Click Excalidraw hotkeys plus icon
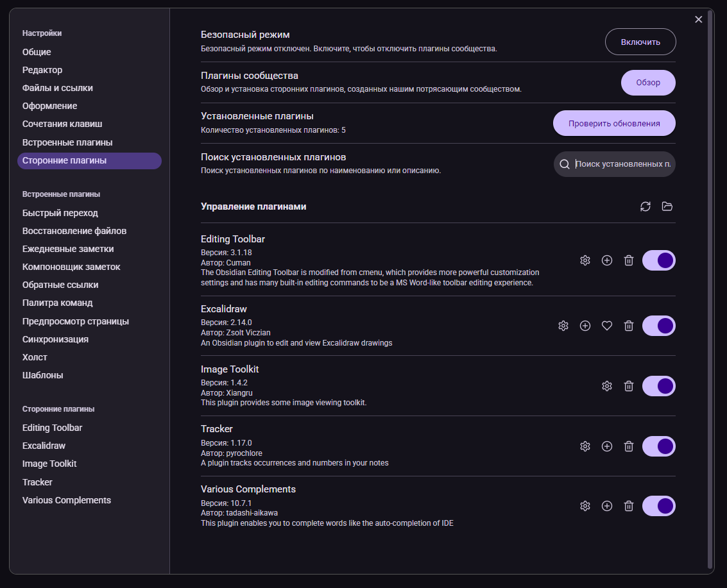Viewport: 727px width, 588px height. point(585,326)
